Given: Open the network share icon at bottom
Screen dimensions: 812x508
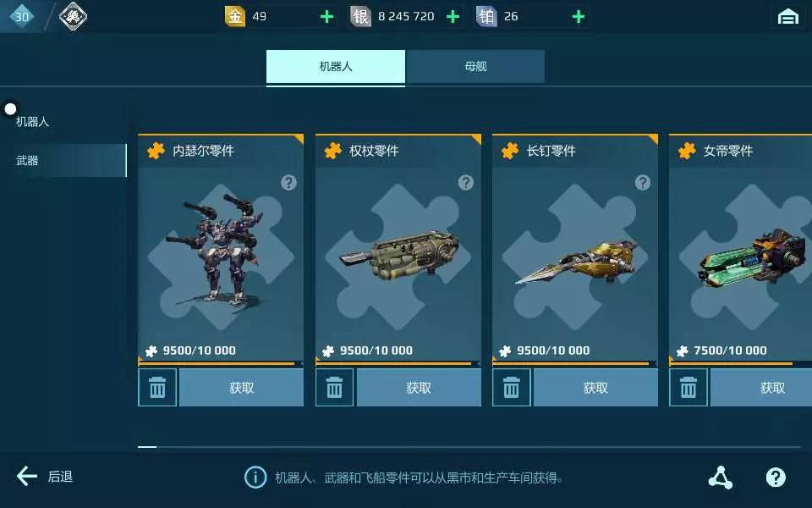Looking at the screenshot, I should coord(721,477).
